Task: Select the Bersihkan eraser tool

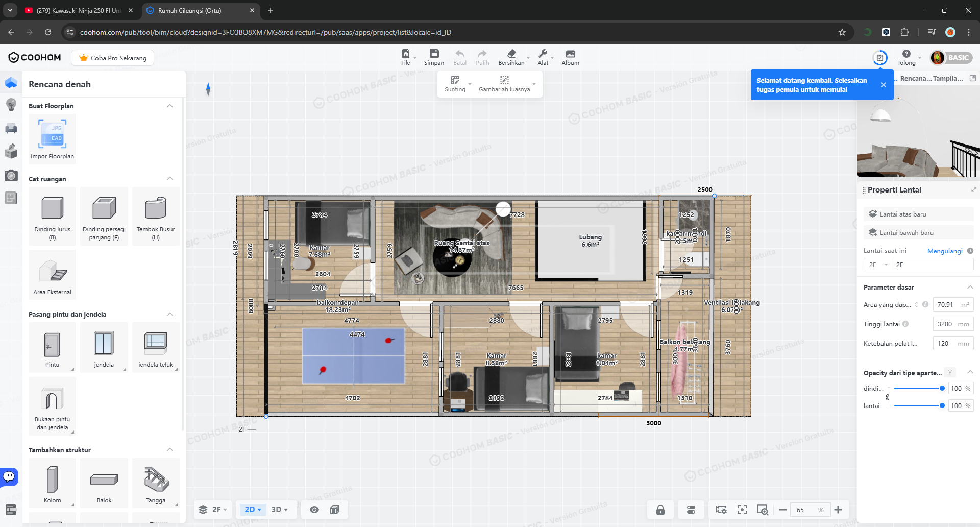Action: [511, 54]
